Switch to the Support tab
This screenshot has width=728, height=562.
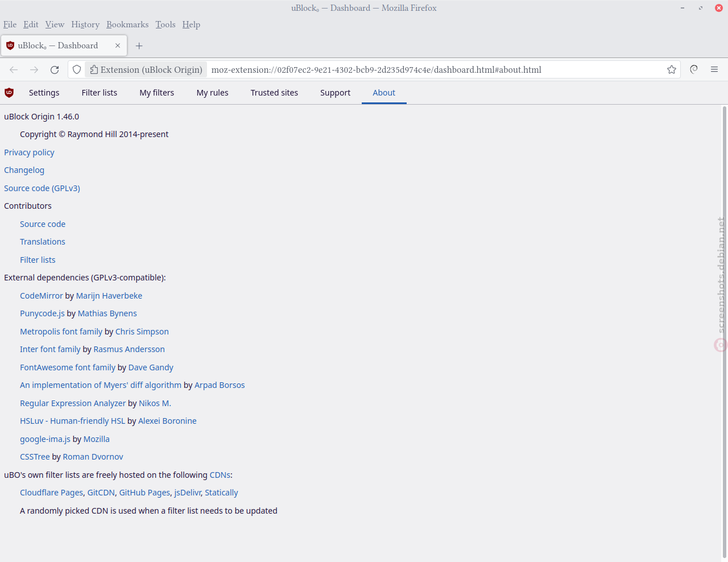pos(335,93)
